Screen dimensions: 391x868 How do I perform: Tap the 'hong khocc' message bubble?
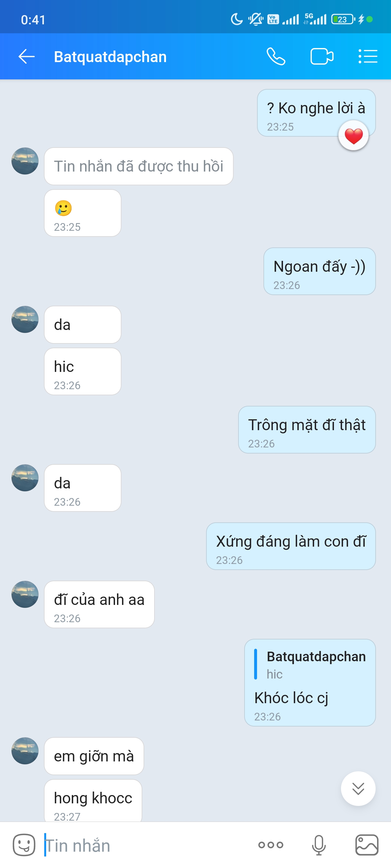click(x=93, y=800)
